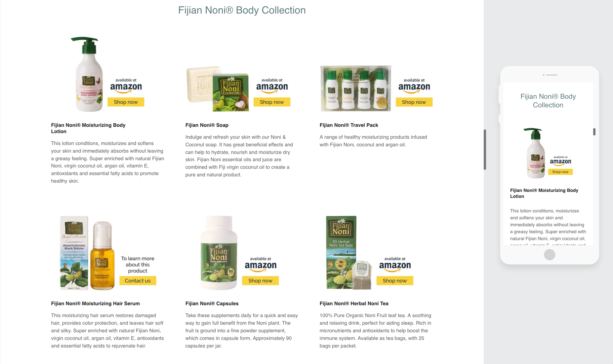The image size is (613, 364).
Task: Click Shop now button beside Capsules jar
Action: click(x=261, y=281)
